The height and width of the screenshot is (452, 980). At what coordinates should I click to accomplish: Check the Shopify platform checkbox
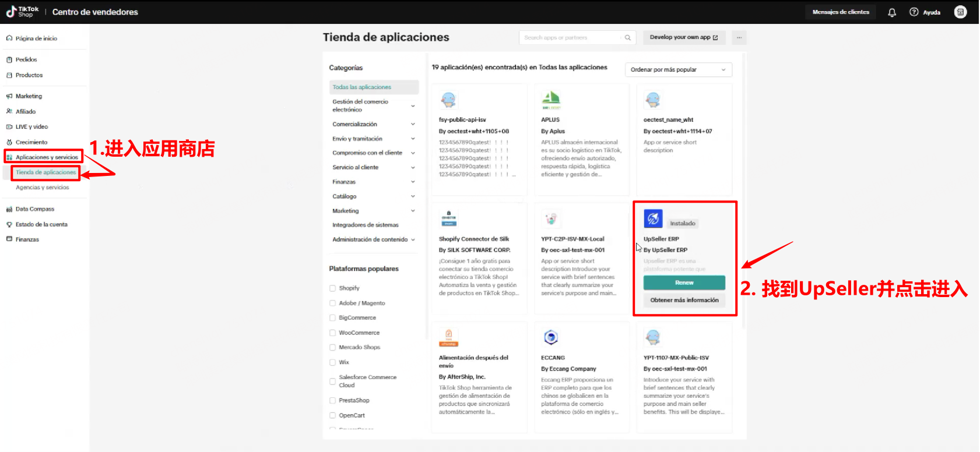(x=333, y=288)
